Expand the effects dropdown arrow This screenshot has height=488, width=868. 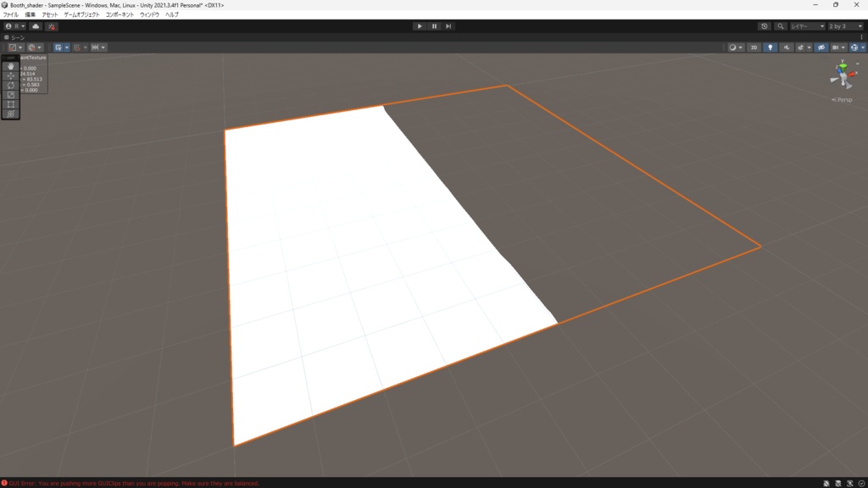click(x=809, y=47)
